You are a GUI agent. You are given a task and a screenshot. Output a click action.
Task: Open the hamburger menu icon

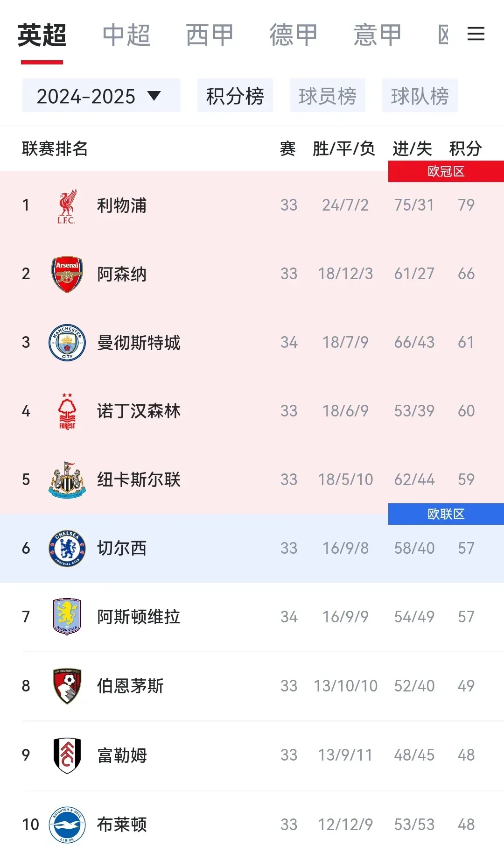[476, 35]
